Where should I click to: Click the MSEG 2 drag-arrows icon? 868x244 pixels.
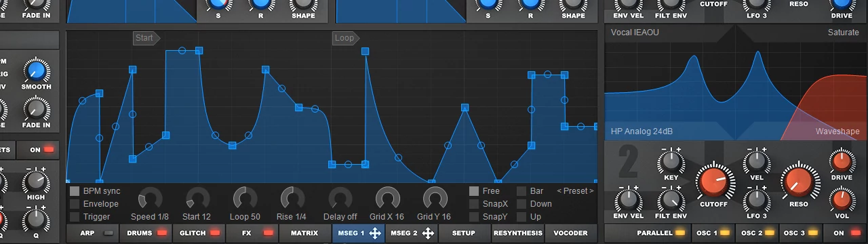428,233
